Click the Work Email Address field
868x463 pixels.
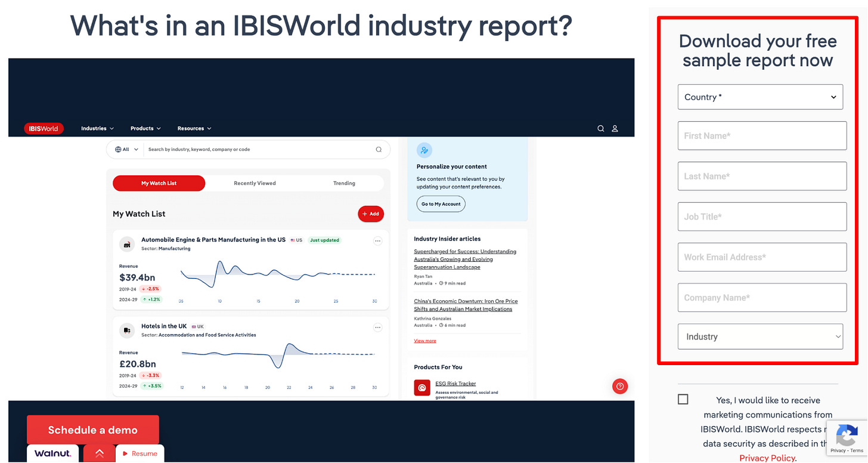tap(762, 257)
